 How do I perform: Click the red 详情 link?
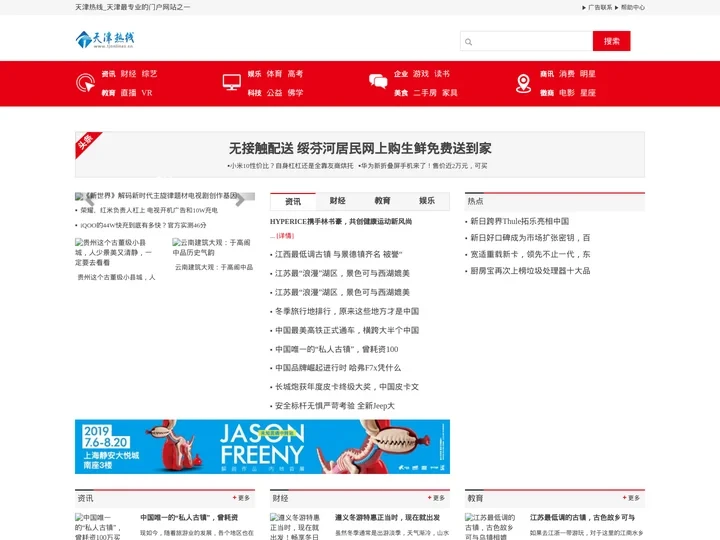[x=285, y=236]
